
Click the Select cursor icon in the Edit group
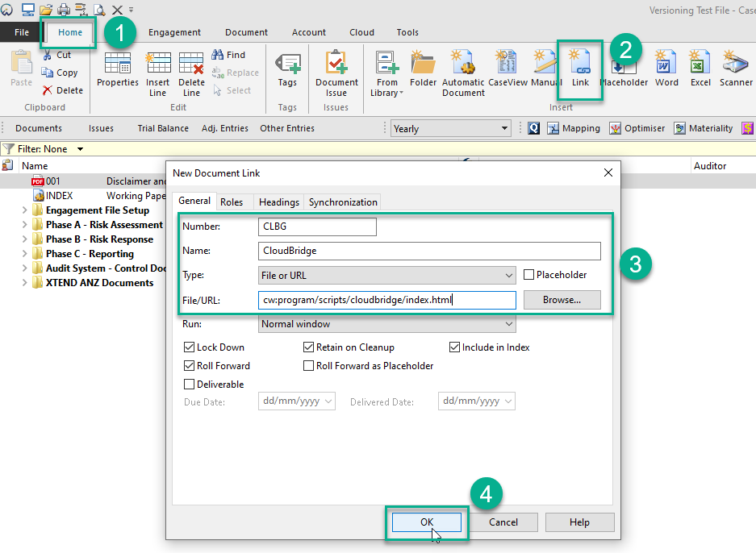click(x=218, y=90)
